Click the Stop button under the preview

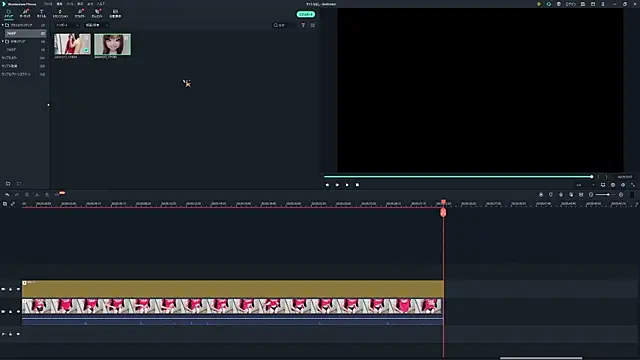point(358,185)
